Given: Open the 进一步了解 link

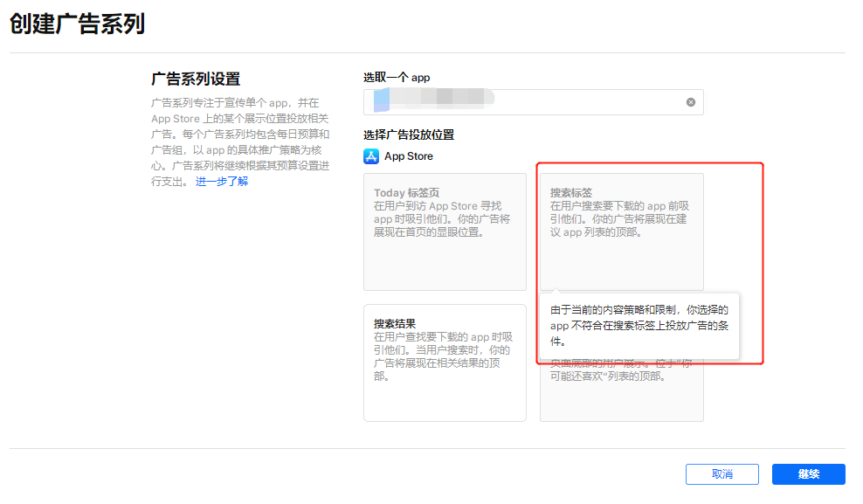Looking at the screenshot, I should 222,182.
